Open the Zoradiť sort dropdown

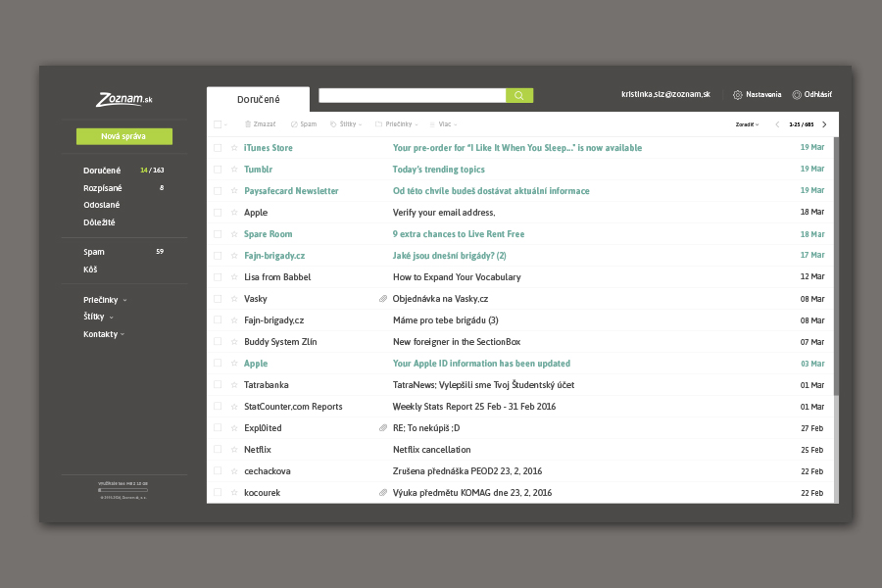click(746, 124)
